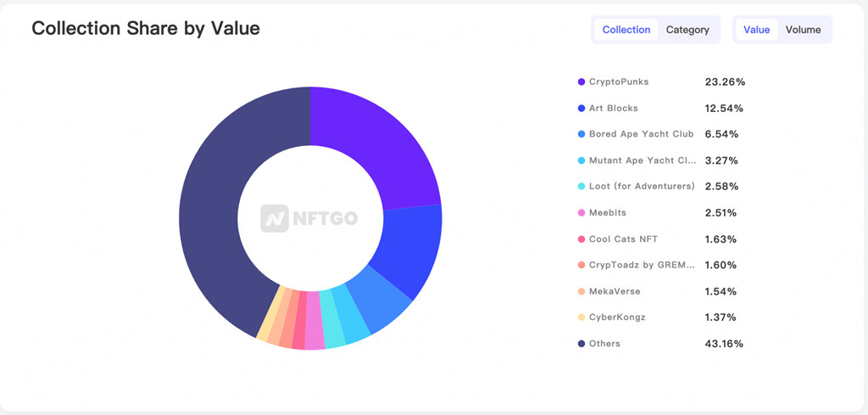Select the yellow CyberKongz donut slice
The height and width of the screenshot is (415, 868).
click(270, 311)
